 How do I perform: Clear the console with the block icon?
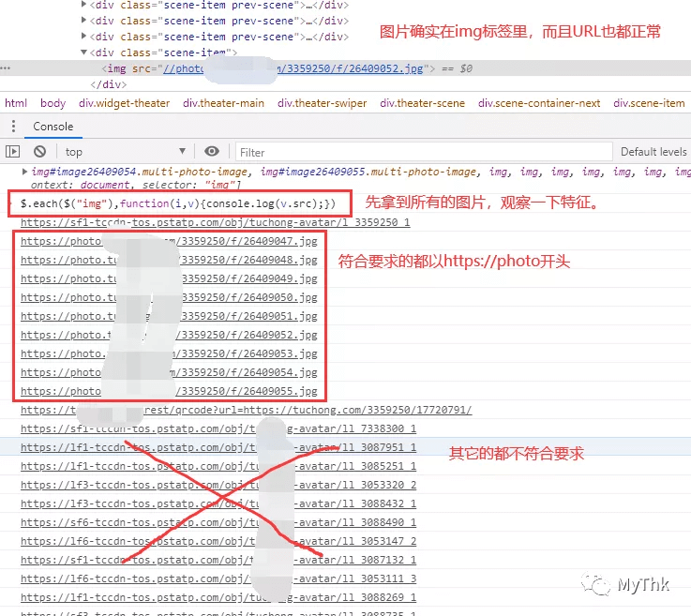[39, 152]
